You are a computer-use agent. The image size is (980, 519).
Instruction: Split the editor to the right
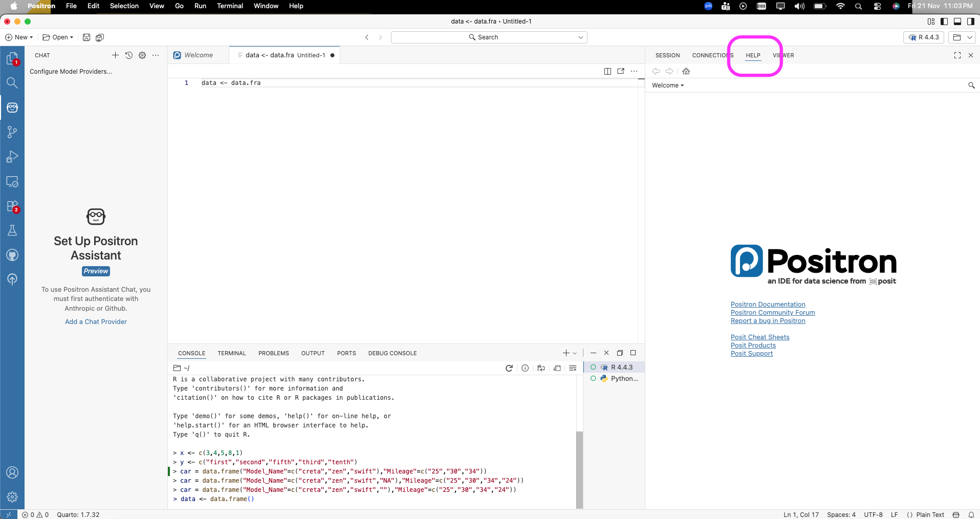607,71
